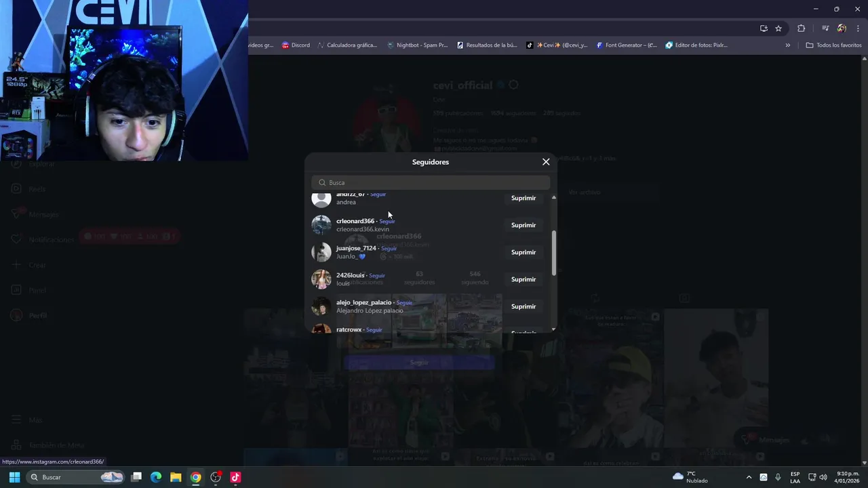Open the Discord bookmark
This screenshot has width=868, height=488.
pos(296,45)
